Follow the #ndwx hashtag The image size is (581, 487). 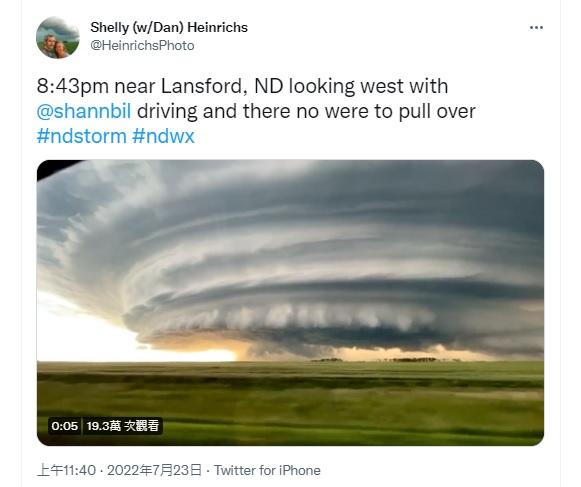[163, 136]
